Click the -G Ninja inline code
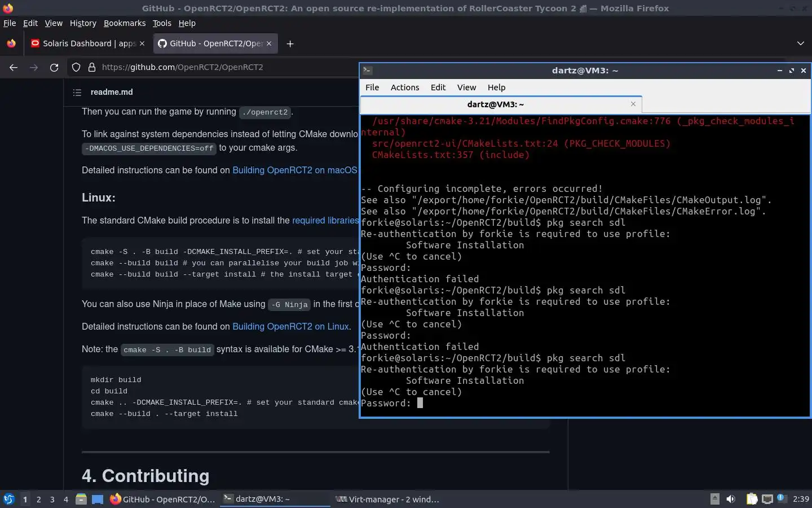Screen dimensions: 812x508 (x=289, y=305)
